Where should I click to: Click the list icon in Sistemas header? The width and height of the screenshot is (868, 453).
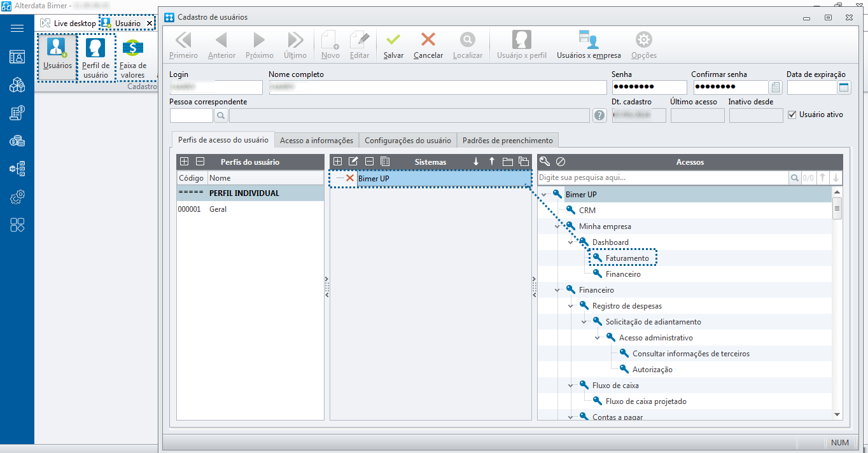[385, 162]
